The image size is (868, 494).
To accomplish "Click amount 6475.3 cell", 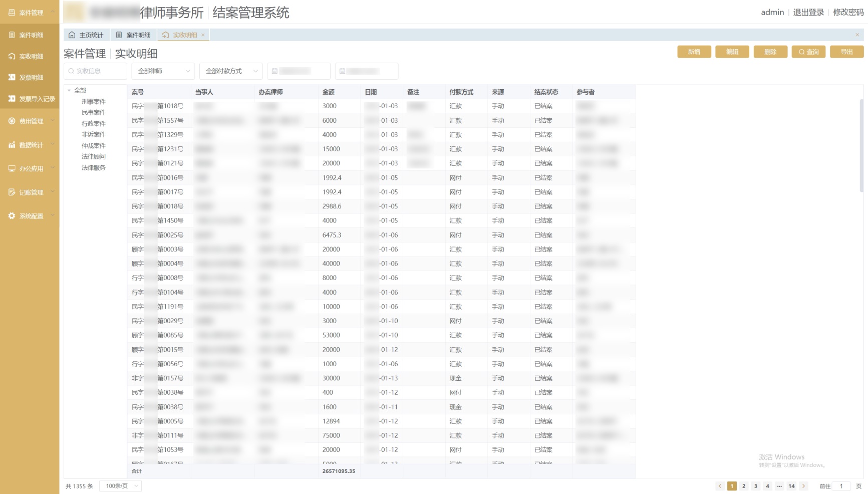I will (332, 235).
